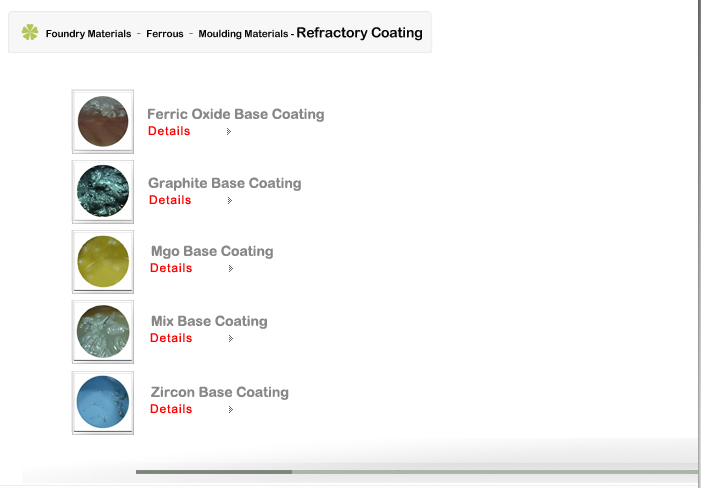View Details for Mgo Base Coating
The width and height of the screenshot is (701, 488).
click(171, 268)
